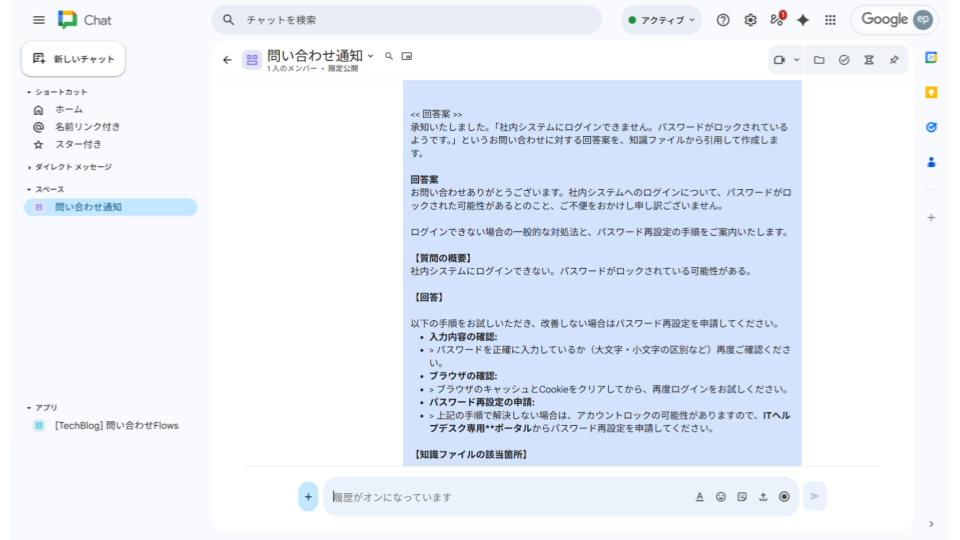Screen dimensions: 960x540
Task: Open video call options dropdown arrow
Action: (796, 60)
